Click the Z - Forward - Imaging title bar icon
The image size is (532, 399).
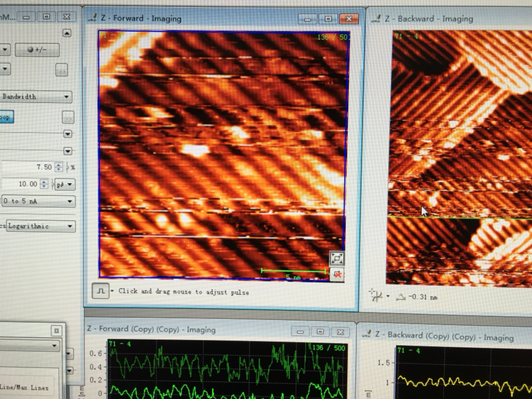[92, 18]
